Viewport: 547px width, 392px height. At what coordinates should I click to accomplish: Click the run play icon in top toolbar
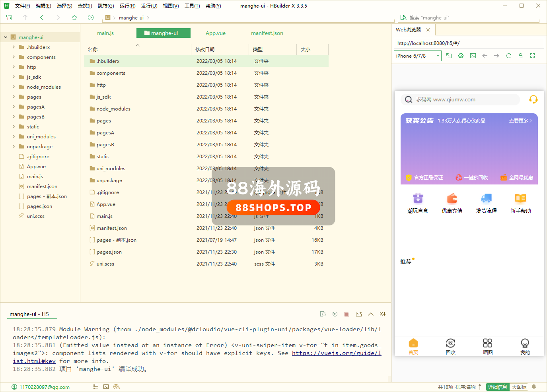91,17
